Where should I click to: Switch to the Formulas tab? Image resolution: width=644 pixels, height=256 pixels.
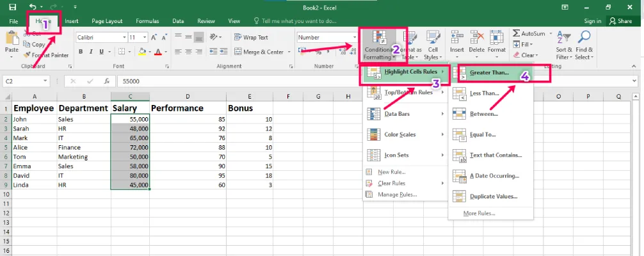pyautogui.click(x=147, y=21)
